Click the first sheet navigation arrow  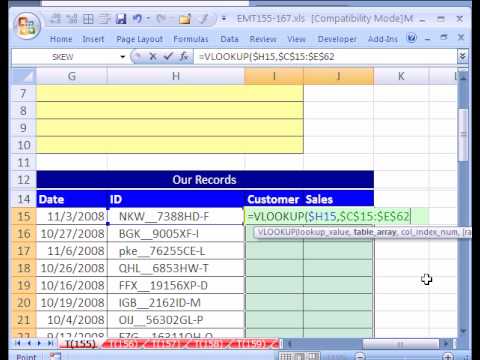pos(18,343)
